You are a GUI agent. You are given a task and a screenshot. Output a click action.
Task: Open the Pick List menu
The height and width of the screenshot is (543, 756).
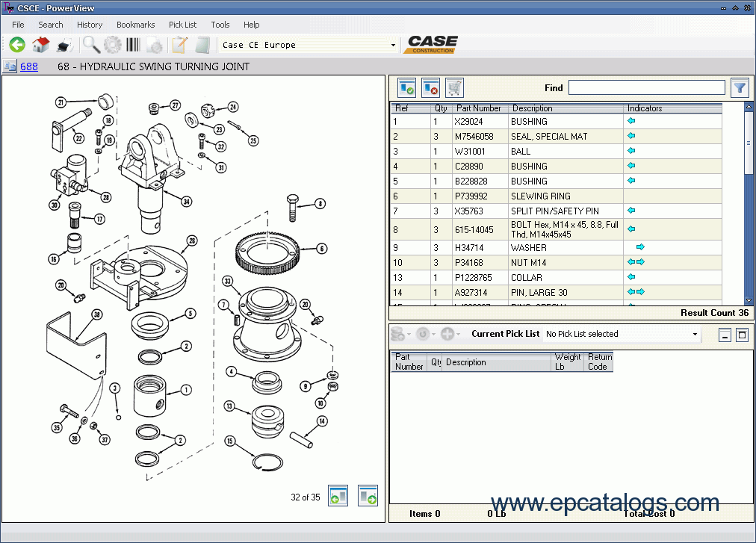(182, 25)
